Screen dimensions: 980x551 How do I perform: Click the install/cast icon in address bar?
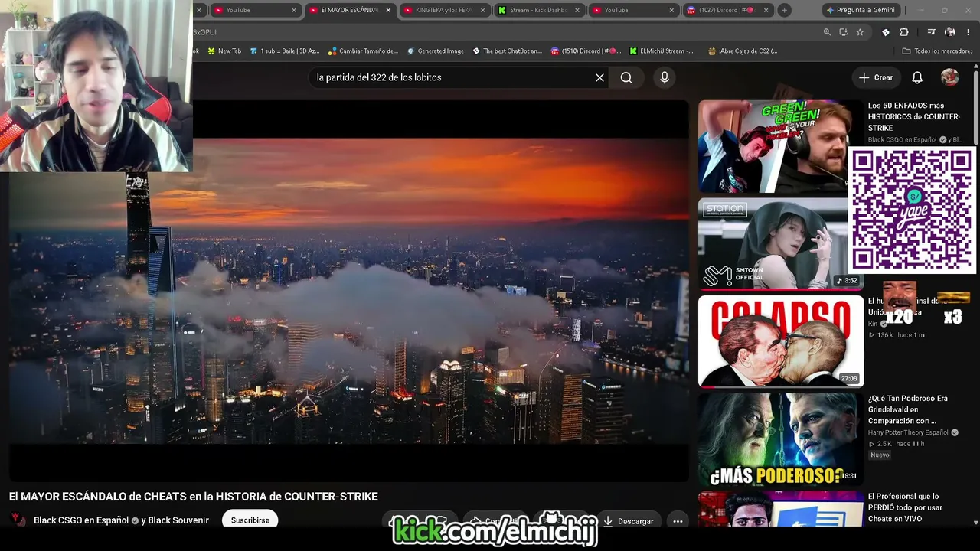844,32
